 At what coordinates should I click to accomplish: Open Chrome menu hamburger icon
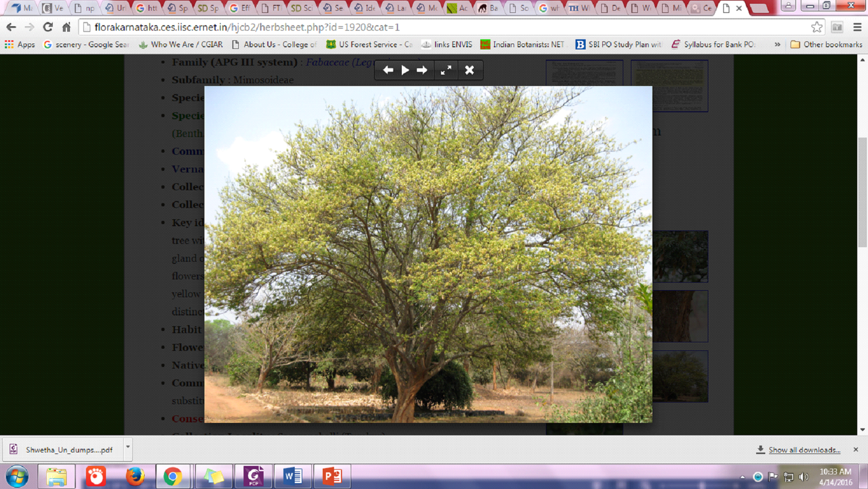pyautogui.click(x=857, y=27)
